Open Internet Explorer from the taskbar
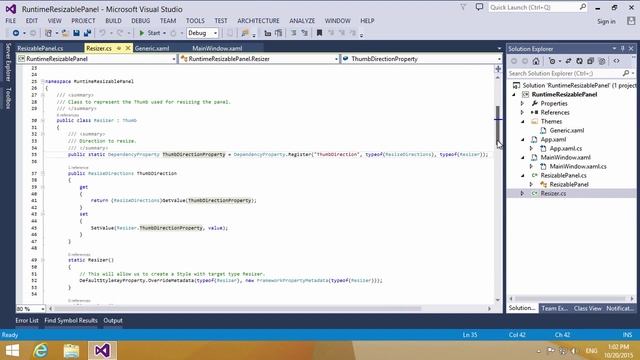 40,351
